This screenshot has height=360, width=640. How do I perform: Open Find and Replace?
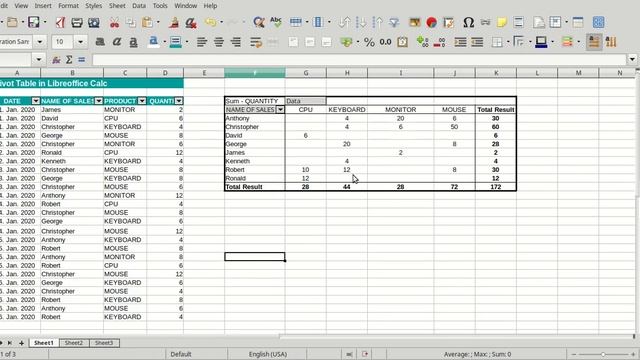click(x=258, y=22)
